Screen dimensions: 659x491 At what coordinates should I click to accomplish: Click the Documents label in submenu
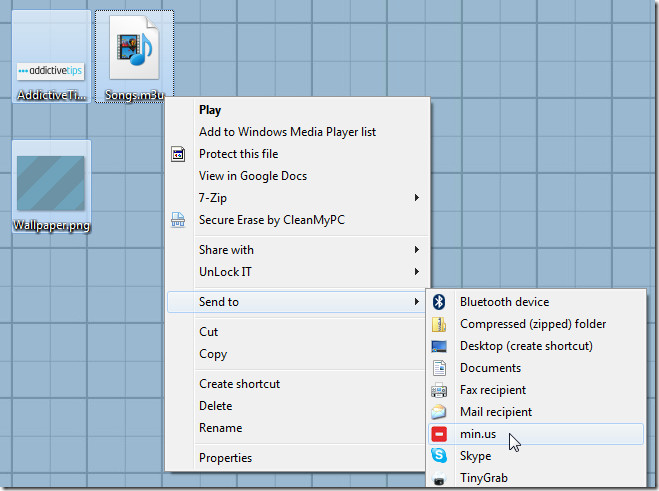coord(490,368)
